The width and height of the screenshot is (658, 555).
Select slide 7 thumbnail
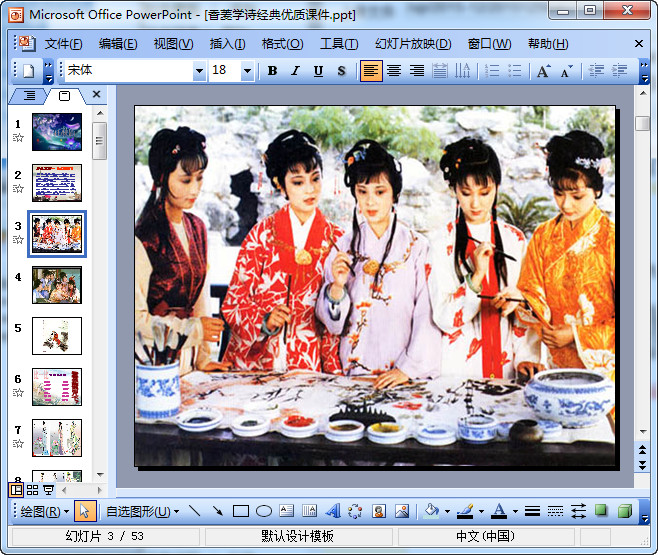click(57, 438)
